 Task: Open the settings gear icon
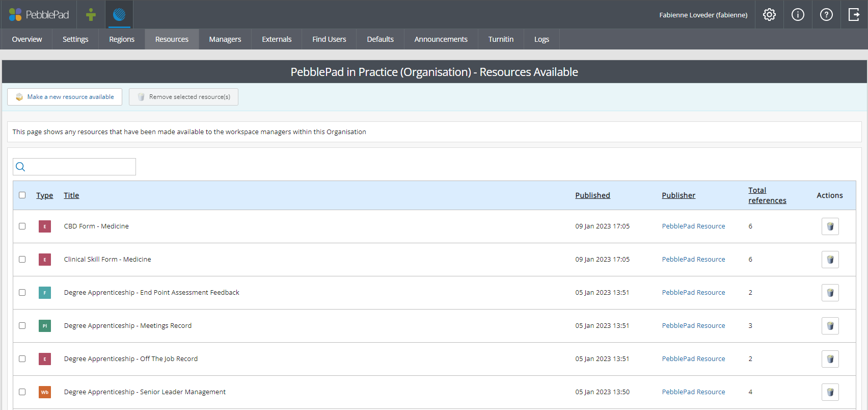click(x=769, y=14)
